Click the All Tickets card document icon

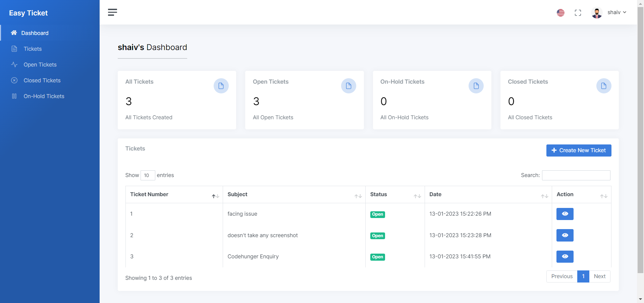point(221,86)
